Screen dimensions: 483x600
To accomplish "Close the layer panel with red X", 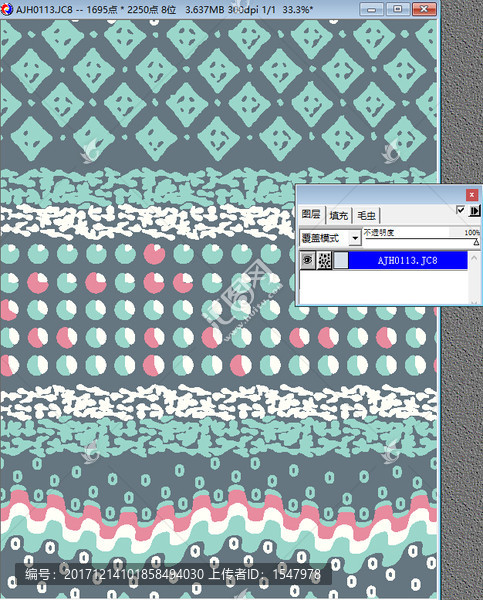I will [x=472, y=195].
